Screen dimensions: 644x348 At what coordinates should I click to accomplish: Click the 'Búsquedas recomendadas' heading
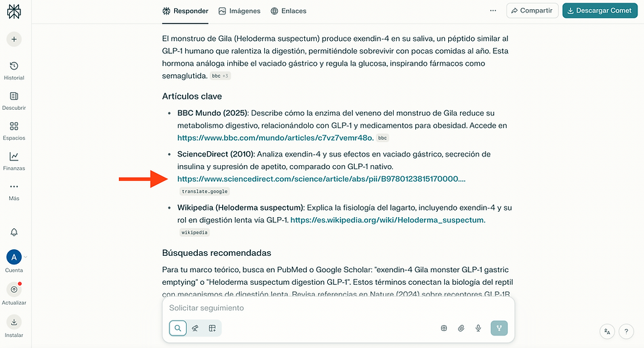[x=216, y=253]
